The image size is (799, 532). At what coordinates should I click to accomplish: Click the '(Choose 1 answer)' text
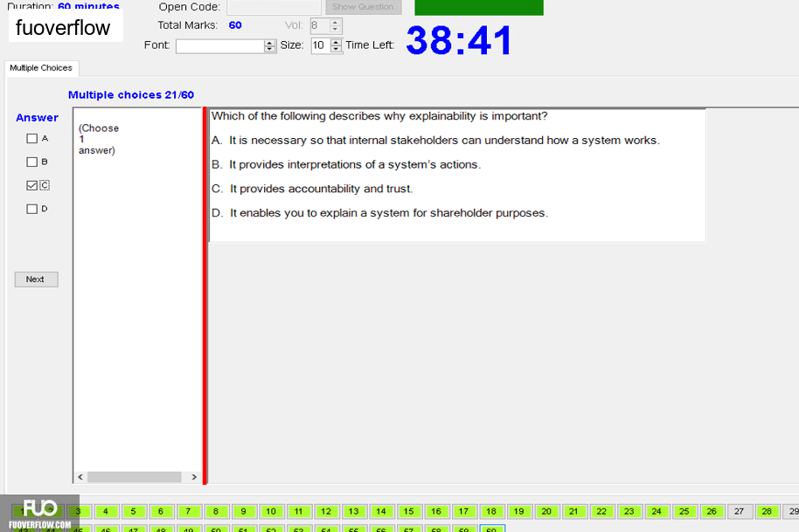[99, 139]
